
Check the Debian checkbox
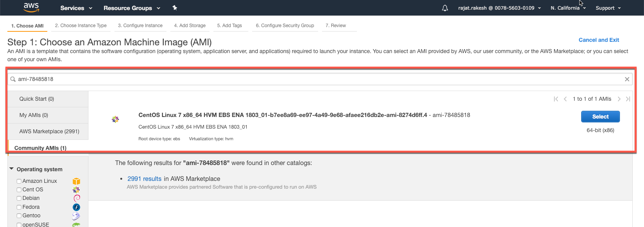(19, 198)
